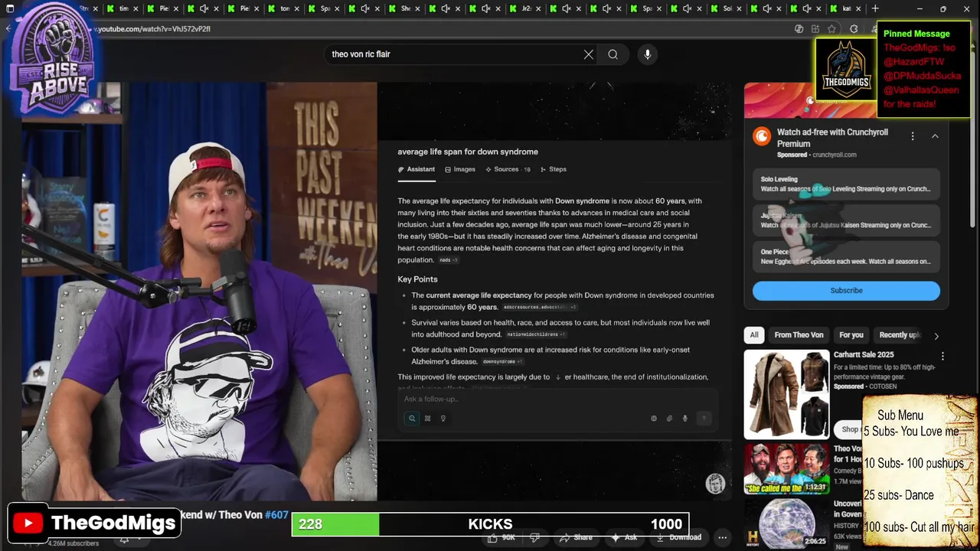Close the browser tab labeled 'kat'

click(859, 8)
